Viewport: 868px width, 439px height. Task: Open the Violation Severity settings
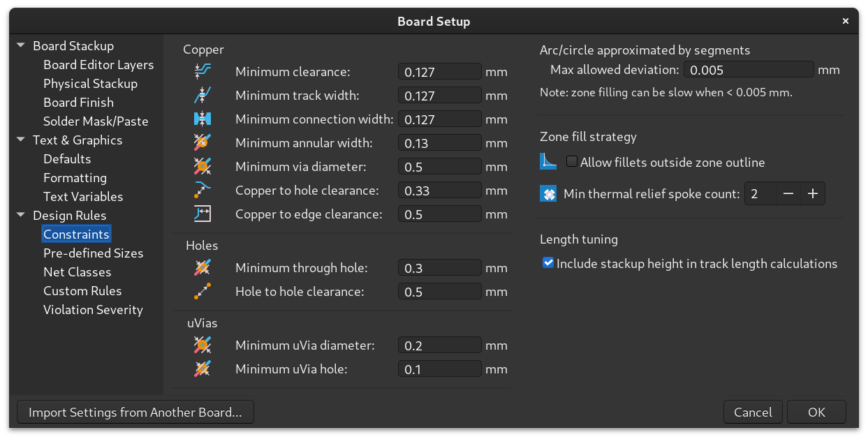pyautogui.click(x=93, y=309)
